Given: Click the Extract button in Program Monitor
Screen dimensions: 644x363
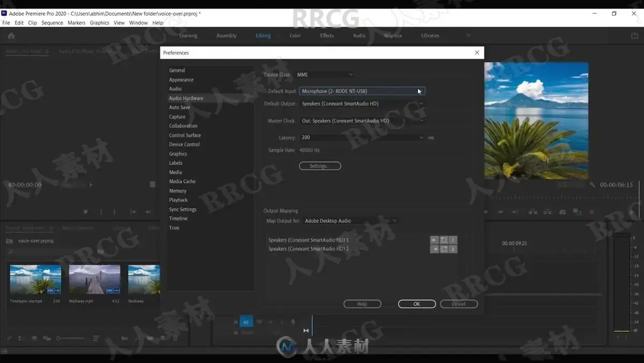Looking at the screenshot, I should coord(547,212).
